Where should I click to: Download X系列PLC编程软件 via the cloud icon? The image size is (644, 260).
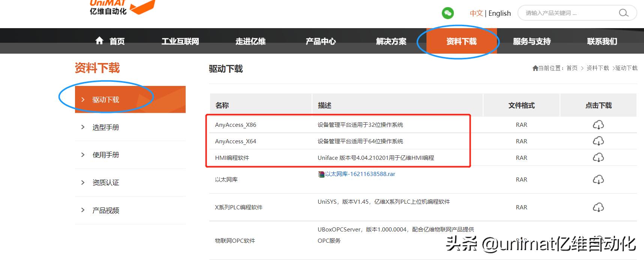[x=598, y=207]
